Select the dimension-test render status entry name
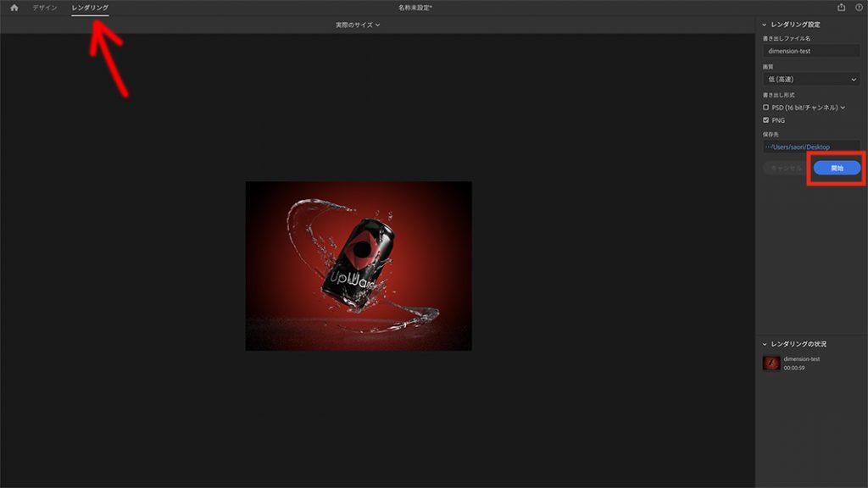Image resolution: width=868 pixels, height=488 pixels. coord(801,359)
